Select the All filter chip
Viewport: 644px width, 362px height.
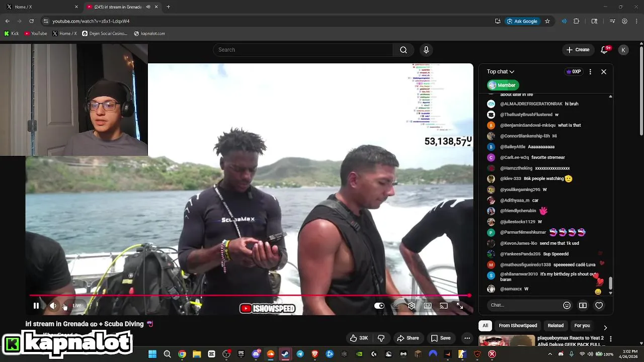pos(486,326)
